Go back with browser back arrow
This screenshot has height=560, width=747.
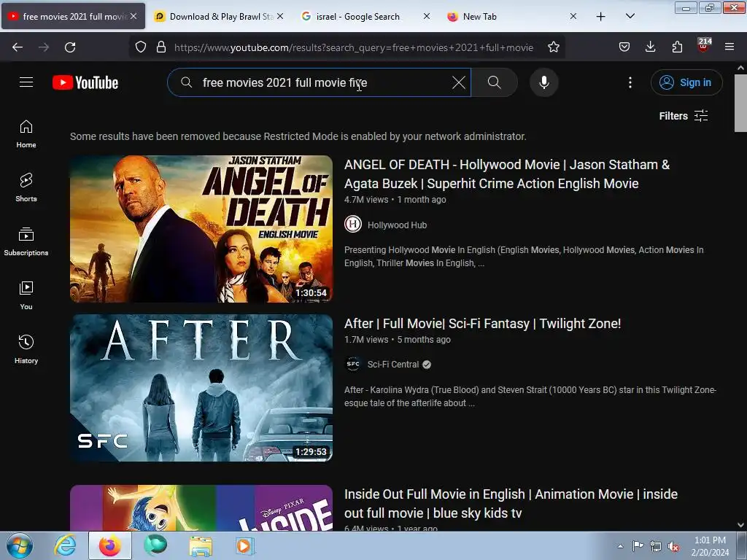(18, 47)
